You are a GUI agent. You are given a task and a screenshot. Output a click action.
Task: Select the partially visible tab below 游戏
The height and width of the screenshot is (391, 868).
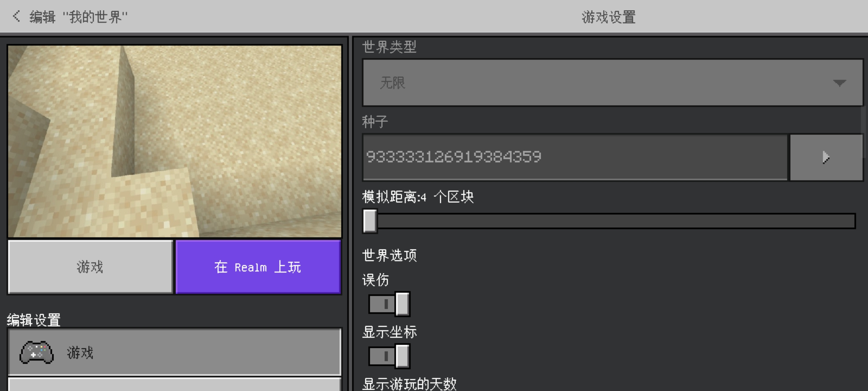coord(175,384)
